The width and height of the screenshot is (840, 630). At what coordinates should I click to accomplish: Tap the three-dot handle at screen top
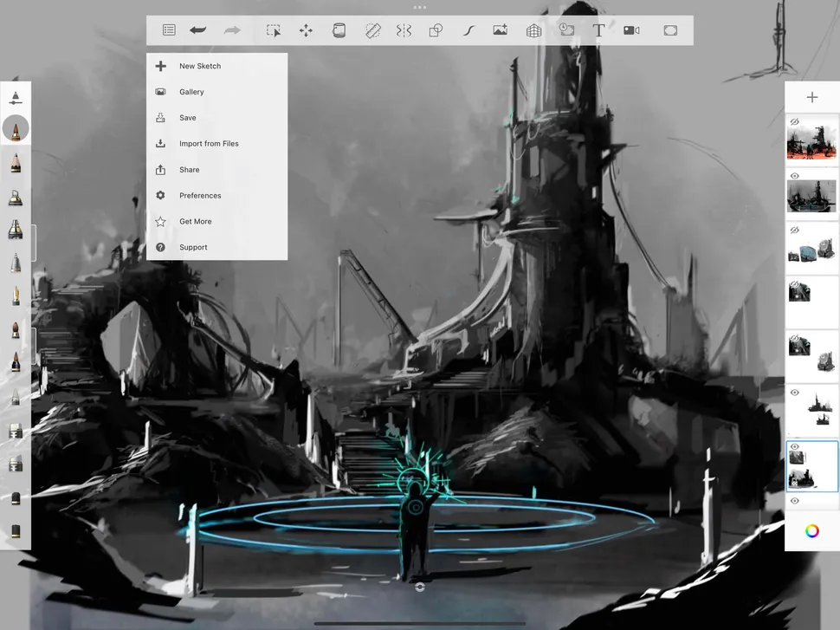[x=420, y=7]
